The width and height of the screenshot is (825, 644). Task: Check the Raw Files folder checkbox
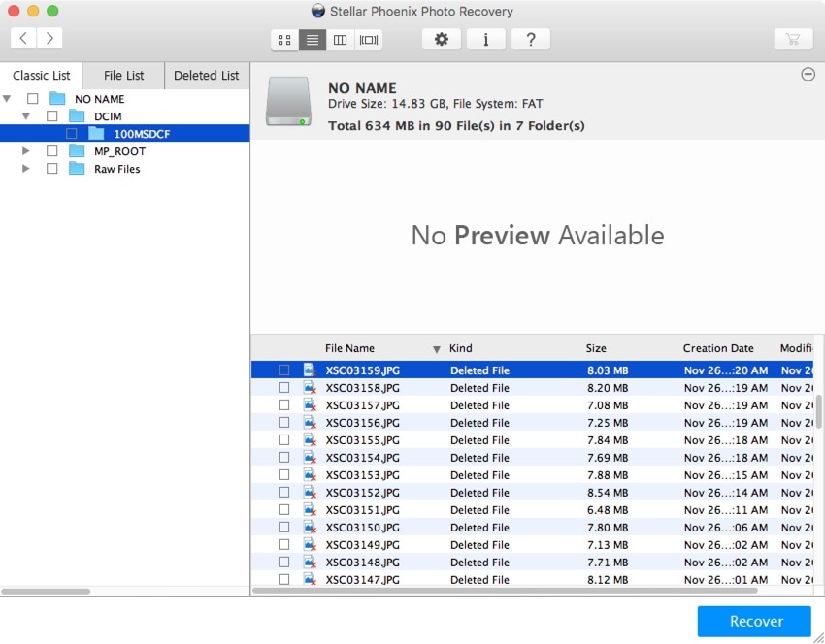click(52, 168)
